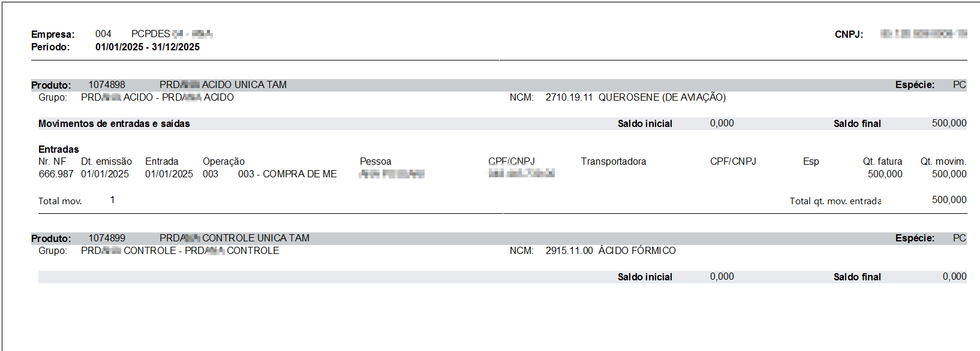Image resolution: width=980 pixels, height=351 pixels.
Task: Click the Qt. fatura column header
Action: 882,161
